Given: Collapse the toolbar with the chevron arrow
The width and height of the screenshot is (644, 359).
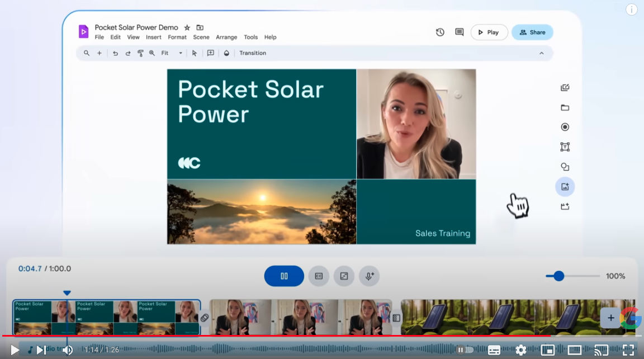Looking at the screenshot, I should [541, 53].
